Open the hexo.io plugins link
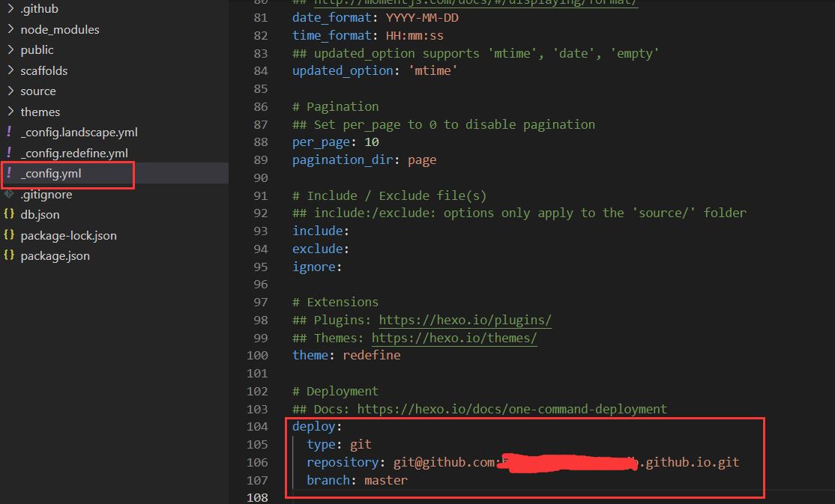The image size is (835, 504). 465,320
